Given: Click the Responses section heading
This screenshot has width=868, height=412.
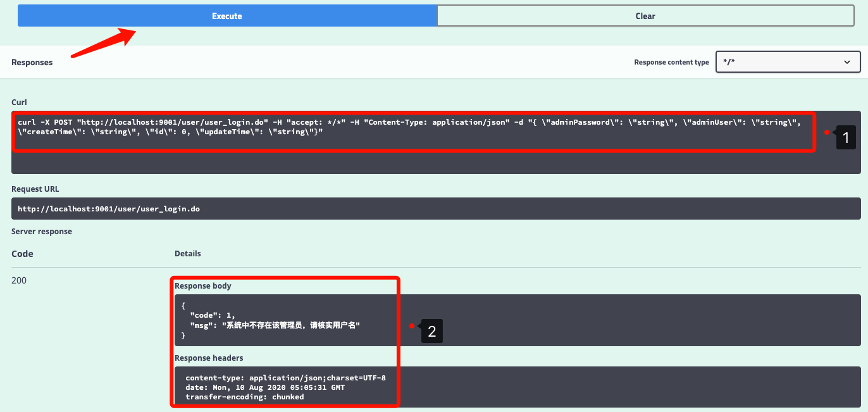Looking at the screenshot, I should click(x=32, y=63).
